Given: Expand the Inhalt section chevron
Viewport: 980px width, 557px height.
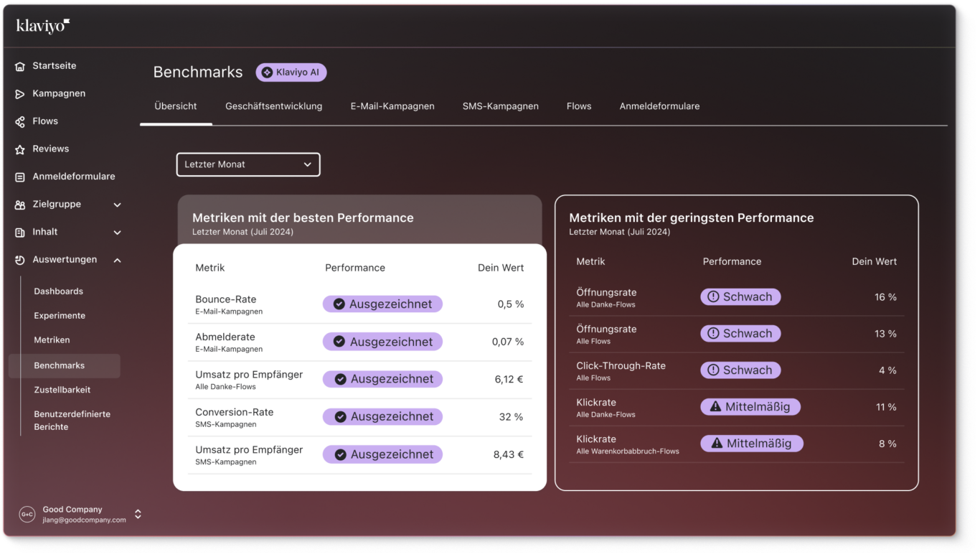Looking at the screenshot, I should [x=118, y=233].
